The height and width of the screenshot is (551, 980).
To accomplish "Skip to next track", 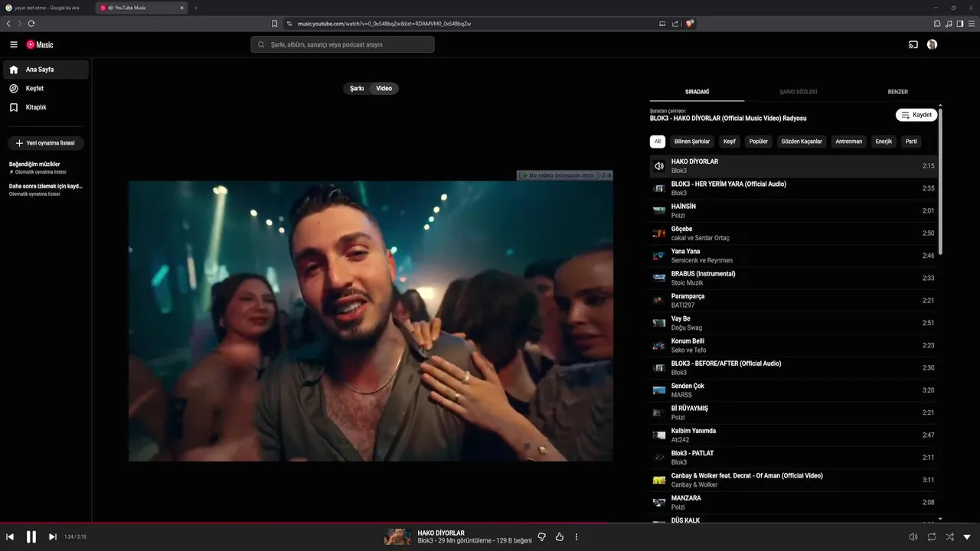I will [53, 536].
